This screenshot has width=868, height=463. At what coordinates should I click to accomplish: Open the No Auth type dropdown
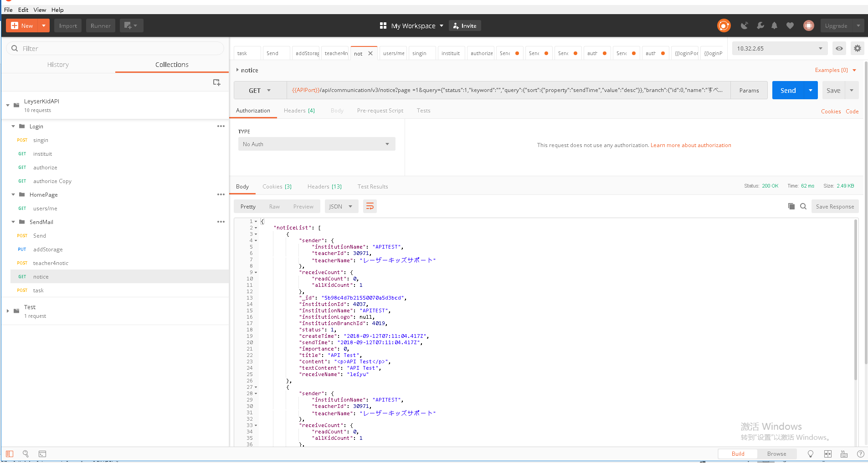[316, 144]
